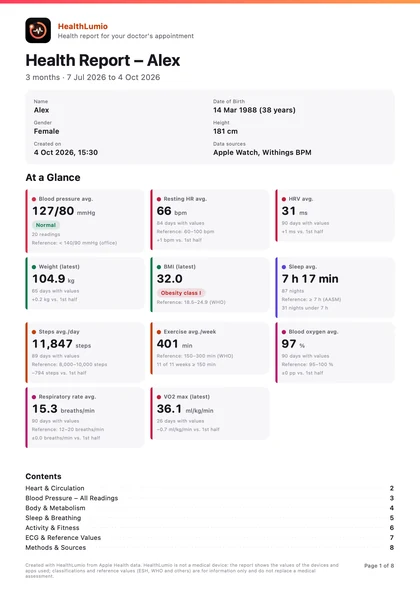
Task: Click the purple dot beside Sleep avg.
Action: coord(284,267)
